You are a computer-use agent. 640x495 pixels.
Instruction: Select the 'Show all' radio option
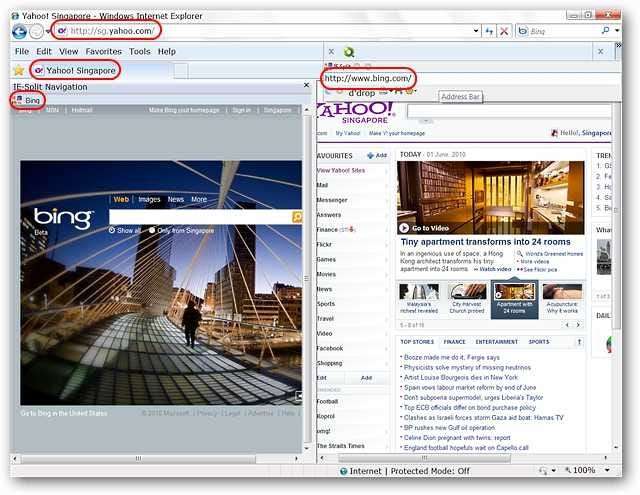[x=111, y=231]
